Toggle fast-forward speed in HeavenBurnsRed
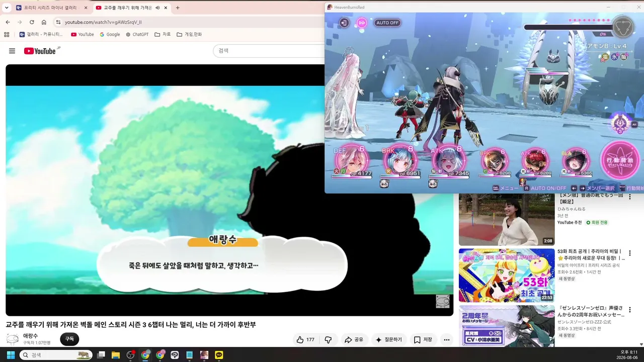Image resolution: width=644 pixels, height=362 pixels. click(361, 23)
